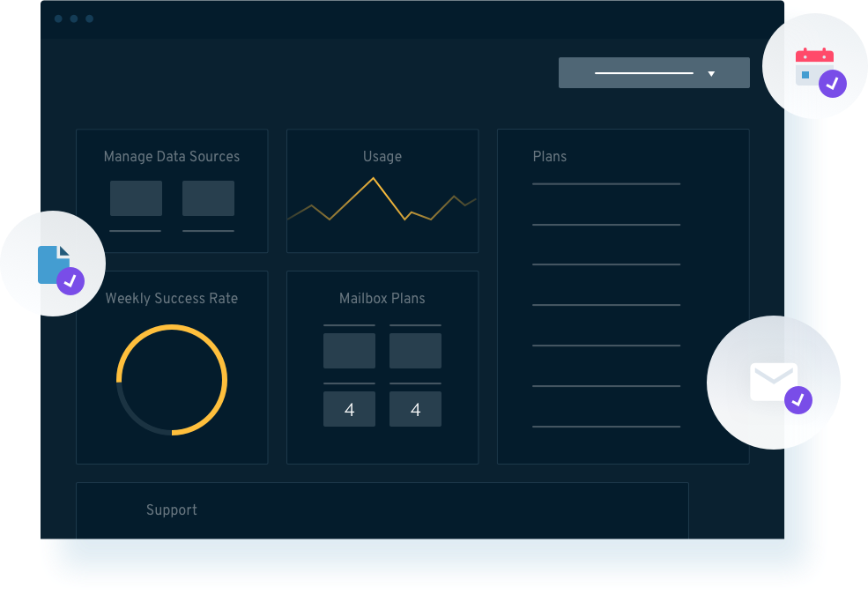Click the dropdown arrow triangle
The height and width of the screenshot is (595, 868).
[711, 74]
